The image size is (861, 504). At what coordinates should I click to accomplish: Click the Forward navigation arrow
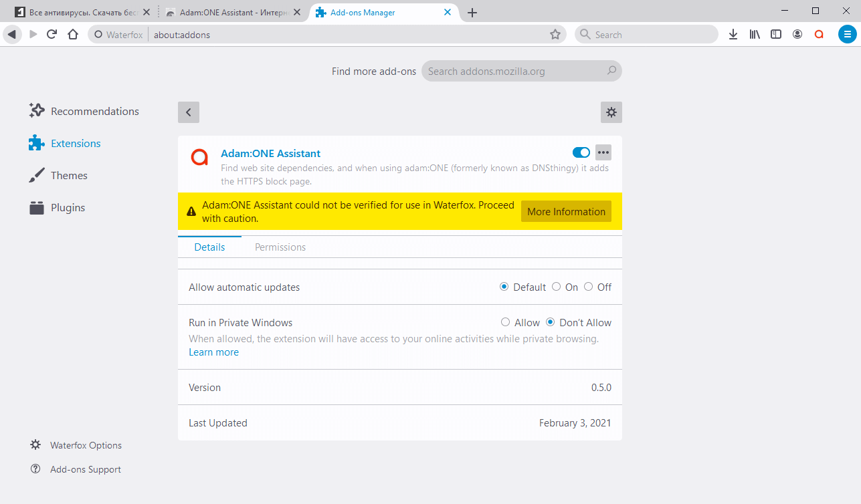(x=33, y=34)
